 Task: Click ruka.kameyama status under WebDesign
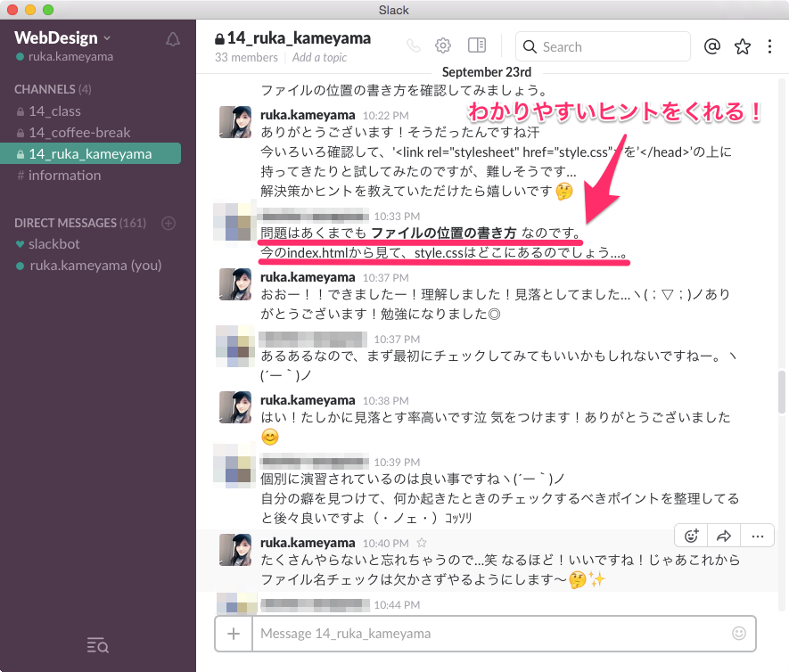tap(64, 56)
